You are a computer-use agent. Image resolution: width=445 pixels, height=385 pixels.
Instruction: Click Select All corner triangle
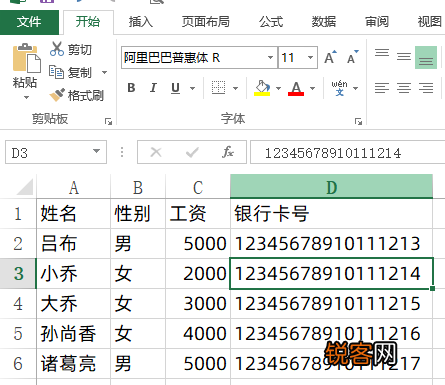[x=25, y=187]
